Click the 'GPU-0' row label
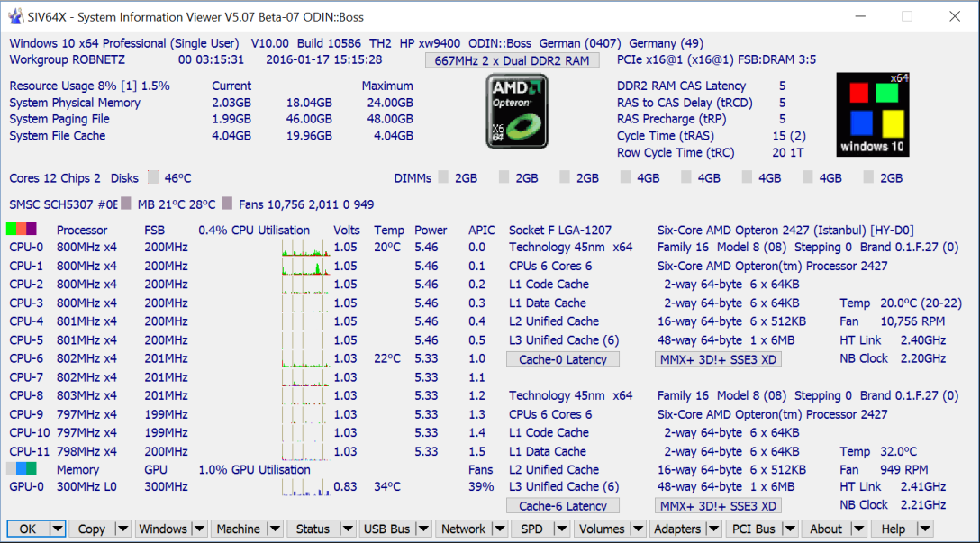Image resolution: width=980 pixels, height=543 pixels. [x=26, y=487]
